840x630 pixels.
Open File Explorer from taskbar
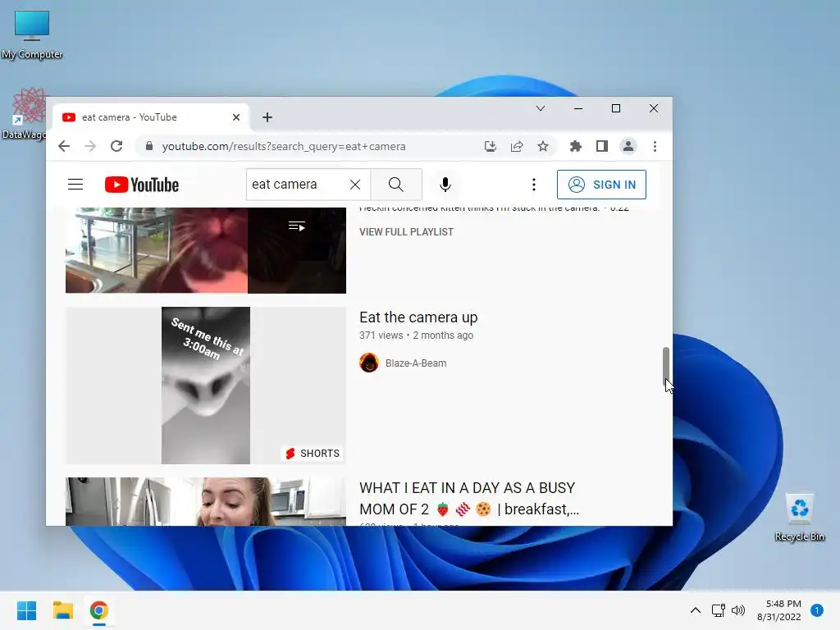click(62, 610)
